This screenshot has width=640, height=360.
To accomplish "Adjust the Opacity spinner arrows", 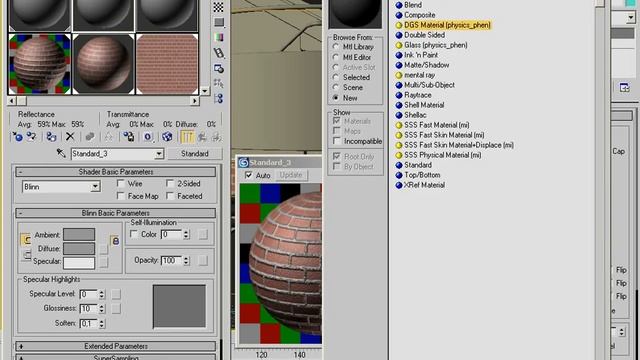I will 186,260.
